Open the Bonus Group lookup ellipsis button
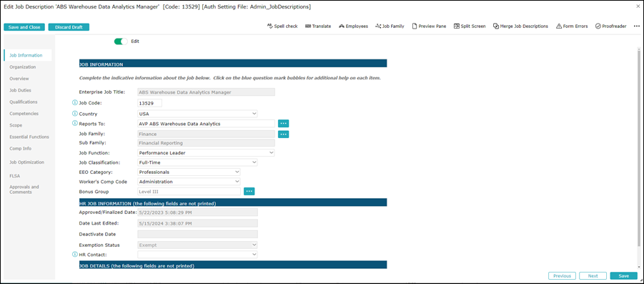The image size is (644, 284). click(x=249, y=191)
